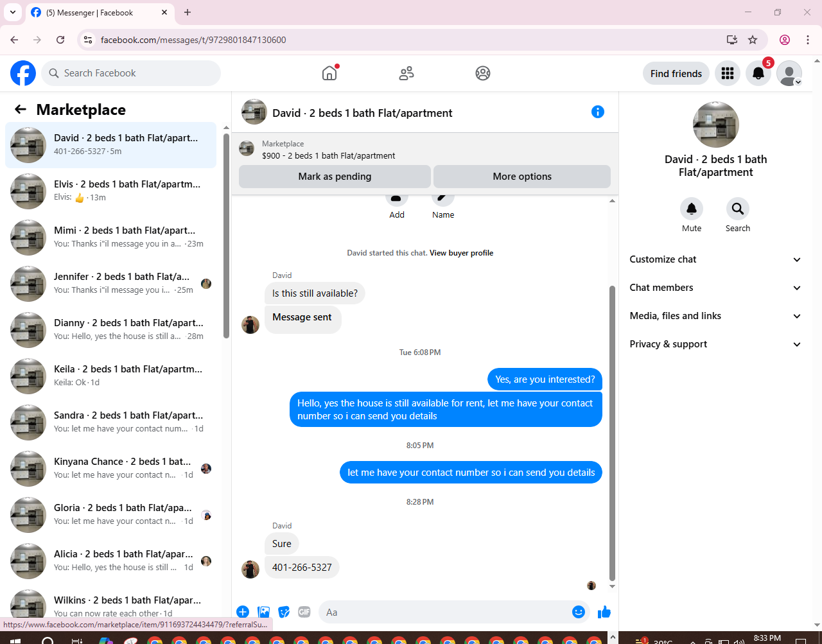The height and width of the screenshot is (644, 822).
Task: Open the Elvis conversation
Action: (x=111, y=191)
